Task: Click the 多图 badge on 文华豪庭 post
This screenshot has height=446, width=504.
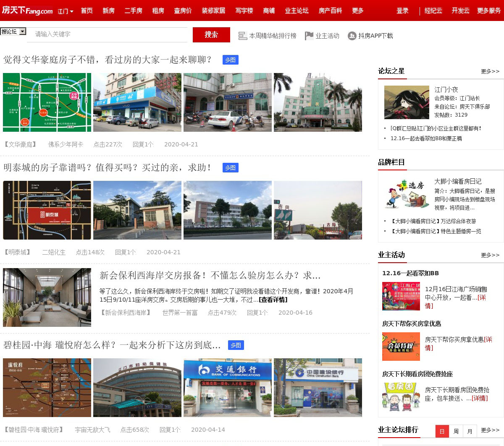Action: pyautogui.click(x=230, y=60)
